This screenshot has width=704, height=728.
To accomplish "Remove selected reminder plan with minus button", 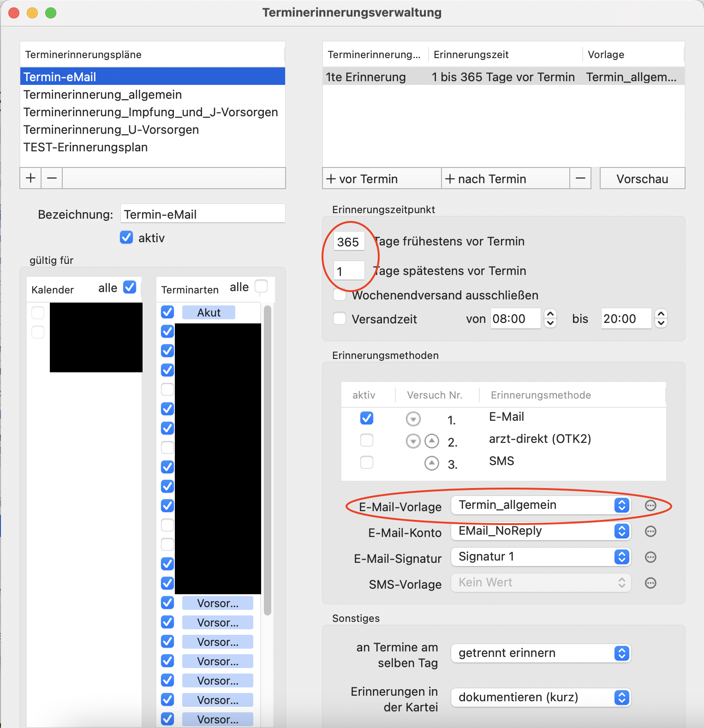I will (x=52, y=178).
